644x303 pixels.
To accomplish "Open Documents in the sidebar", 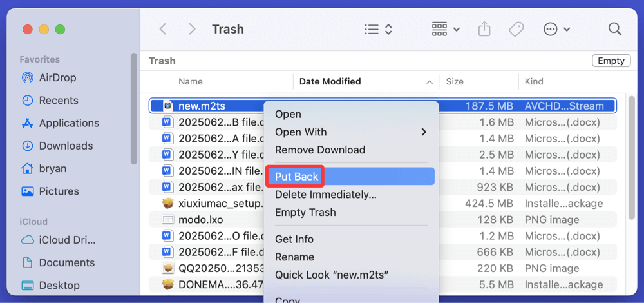I will [66, 262].
